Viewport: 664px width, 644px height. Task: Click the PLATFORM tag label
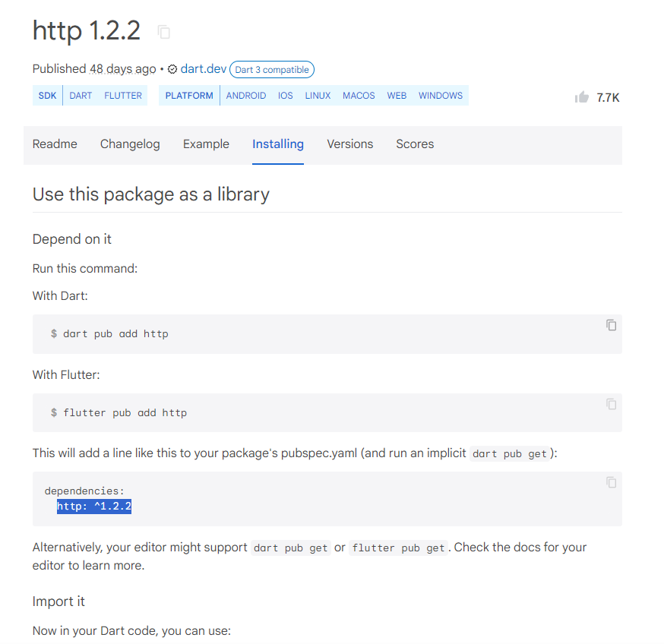189,95
